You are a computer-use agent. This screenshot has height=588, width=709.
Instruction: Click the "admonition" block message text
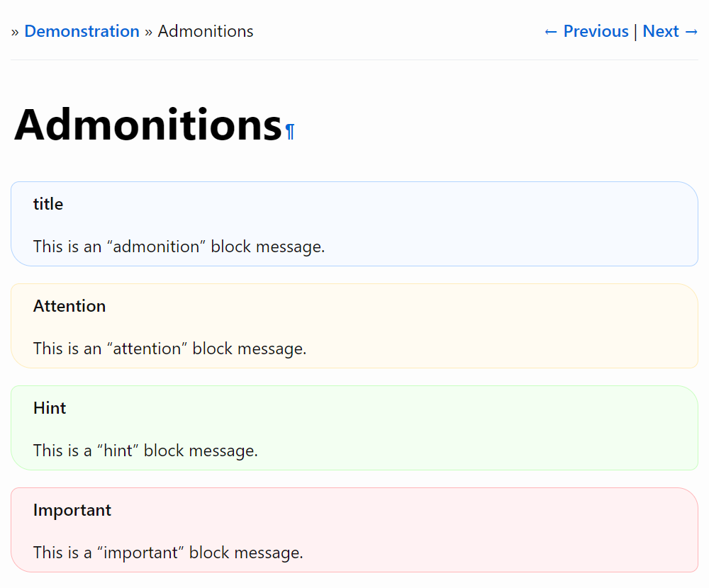(179, 247)
